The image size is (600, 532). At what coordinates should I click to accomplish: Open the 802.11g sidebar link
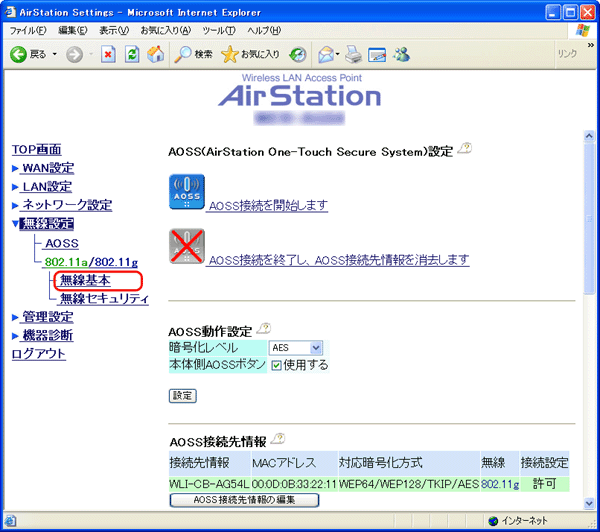click(116, 262)
